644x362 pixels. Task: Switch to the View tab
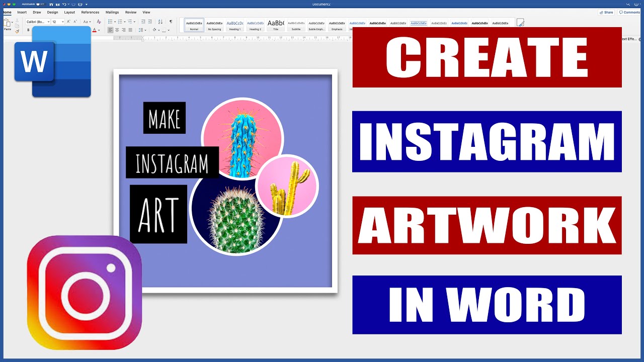click(x=146, y=12)
